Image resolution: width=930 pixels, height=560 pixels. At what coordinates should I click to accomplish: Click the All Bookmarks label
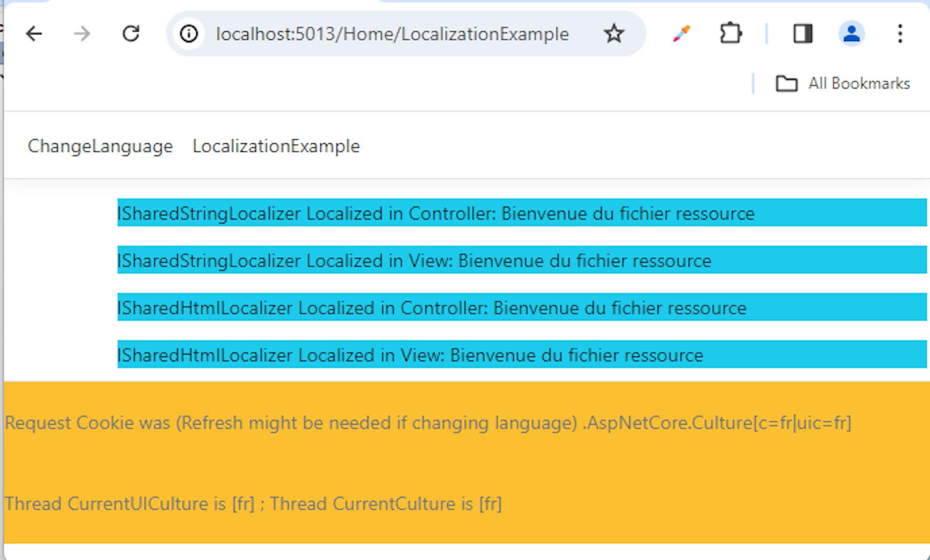click(x=860, y=83)
